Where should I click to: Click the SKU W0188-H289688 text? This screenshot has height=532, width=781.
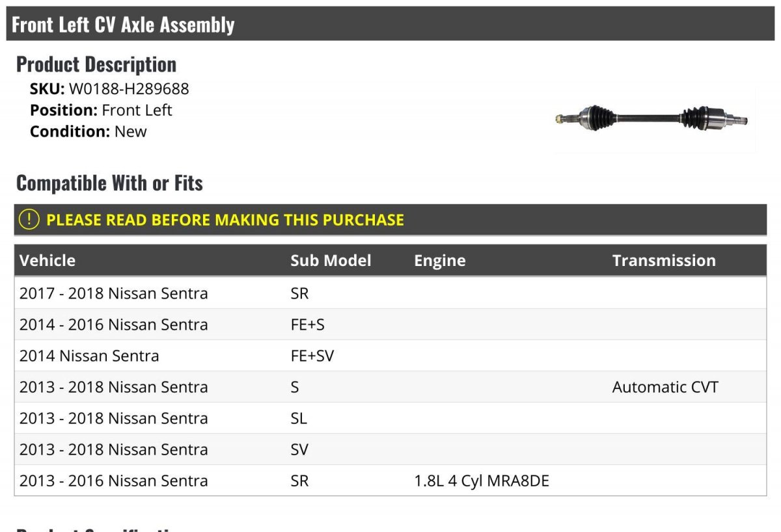(109, 89)
